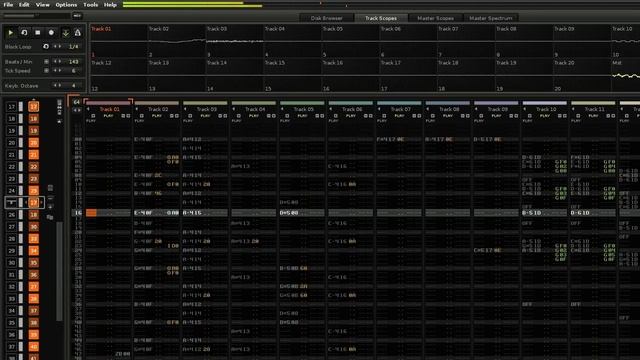640x360 pixels.
Task: Toggle the Tick Speed checkbox
Action: pyautogui.click(x=46, y=71)
